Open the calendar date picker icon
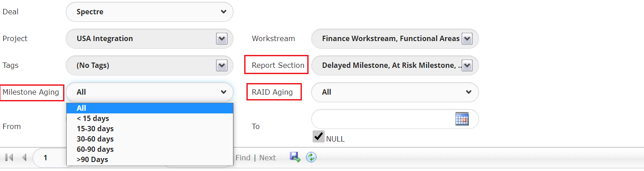The height and width of the screenshot is (171, 644). pos(462,119)
